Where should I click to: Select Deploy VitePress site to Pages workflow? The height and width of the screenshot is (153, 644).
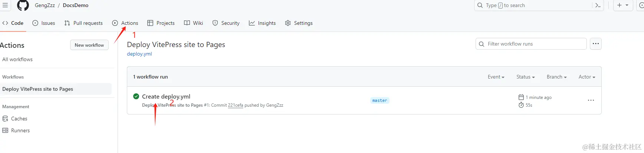click(56, 89)
